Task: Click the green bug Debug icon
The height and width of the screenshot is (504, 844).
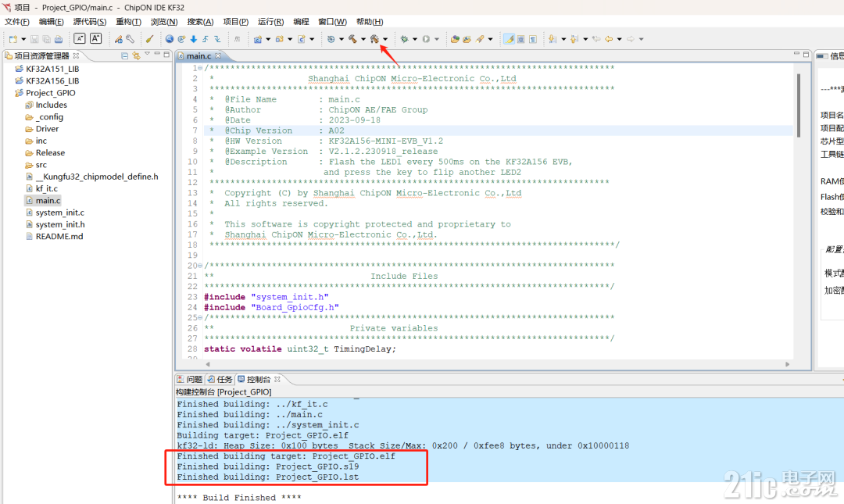Action: coord(404,39)
